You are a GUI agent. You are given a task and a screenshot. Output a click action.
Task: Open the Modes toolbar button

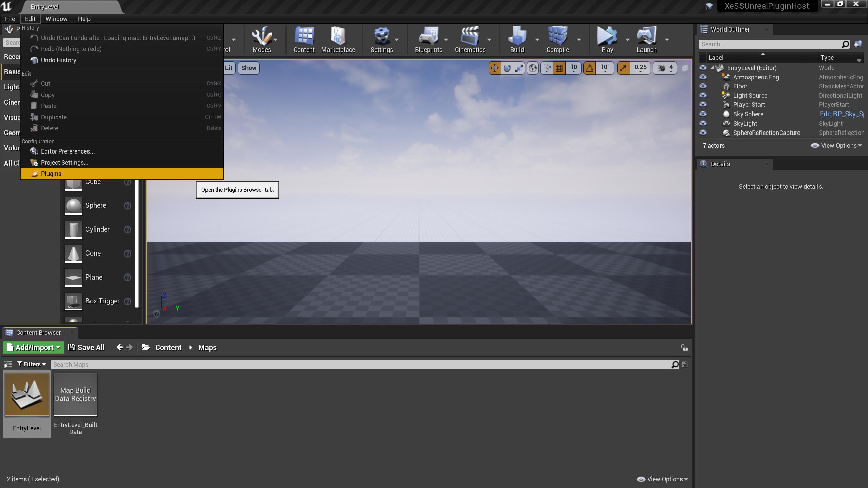(261, 40)
